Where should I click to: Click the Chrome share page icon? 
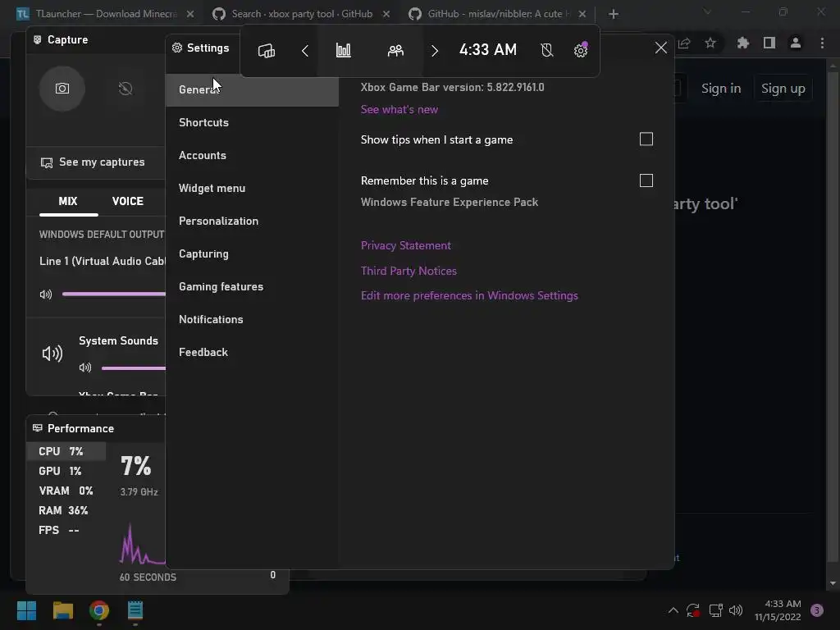(x=684, y=43)
